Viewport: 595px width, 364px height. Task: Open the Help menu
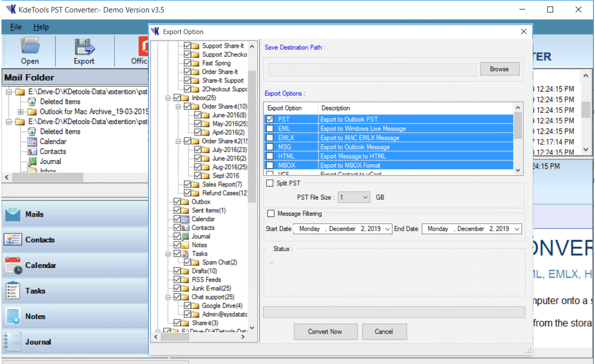(x=41, y=27)
